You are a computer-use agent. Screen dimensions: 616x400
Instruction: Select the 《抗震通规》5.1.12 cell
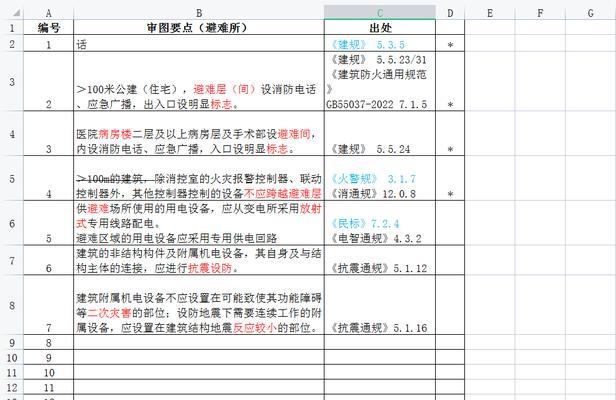tap(380, 260)
